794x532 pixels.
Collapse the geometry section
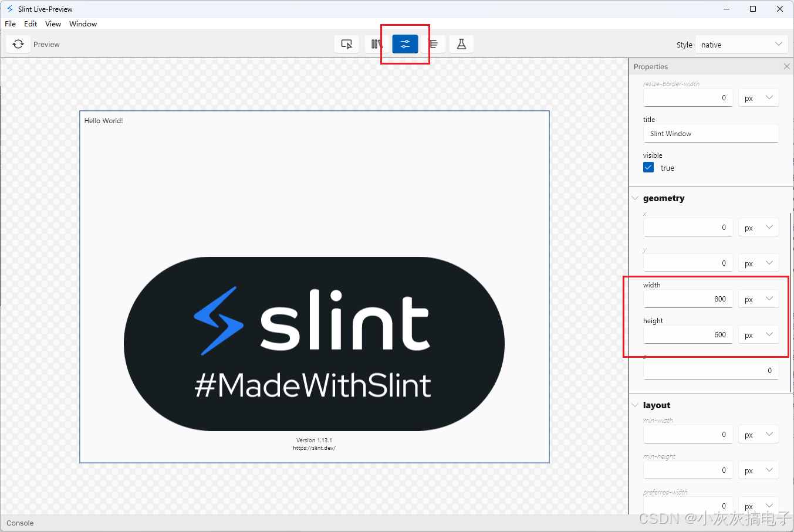coord(636,198)
